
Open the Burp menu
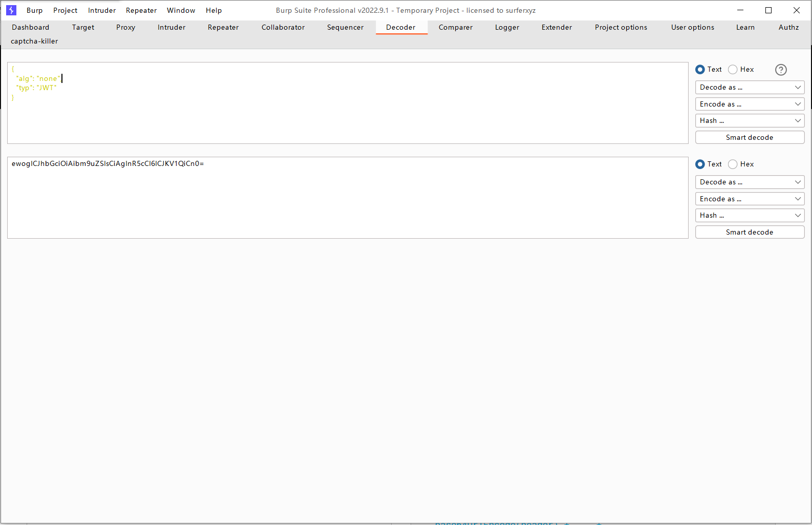35,10
